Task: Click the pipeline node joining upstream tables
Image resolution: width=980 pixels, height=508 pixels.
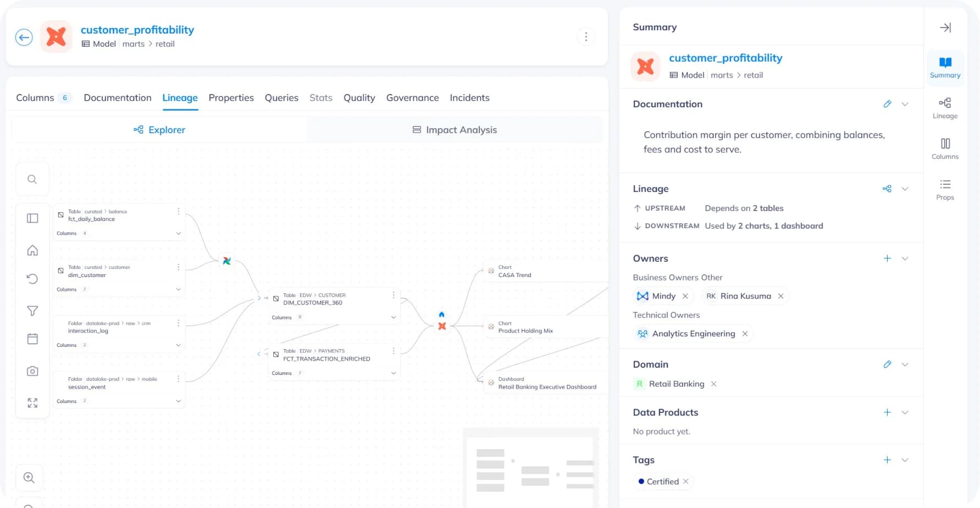Action: pos(226,261)
